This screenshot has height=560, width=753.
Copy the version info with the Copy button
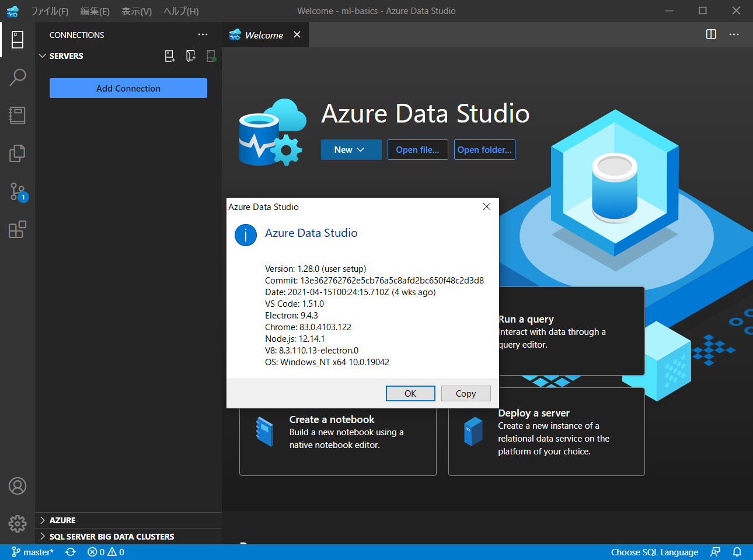point(466,393)
